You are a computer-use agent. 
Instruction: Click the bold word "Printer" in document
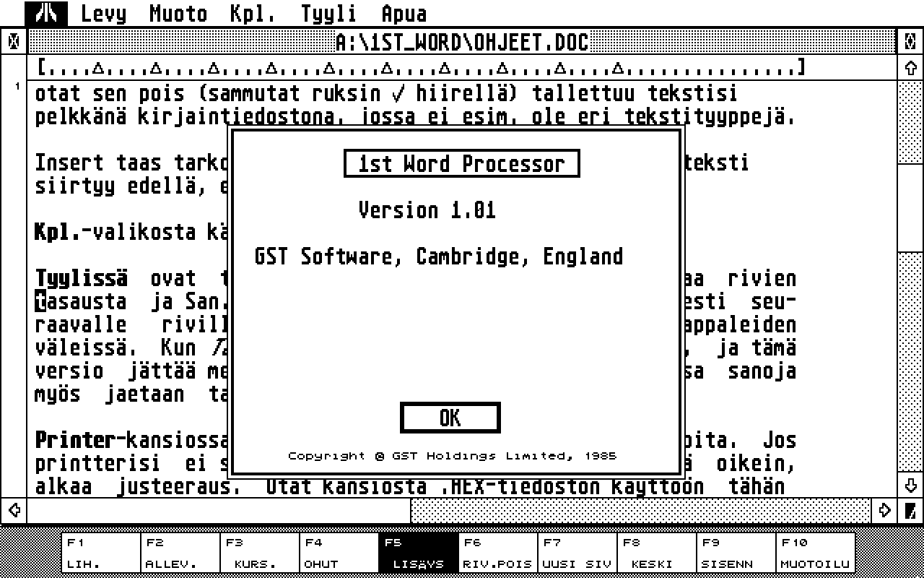(76, 440)
